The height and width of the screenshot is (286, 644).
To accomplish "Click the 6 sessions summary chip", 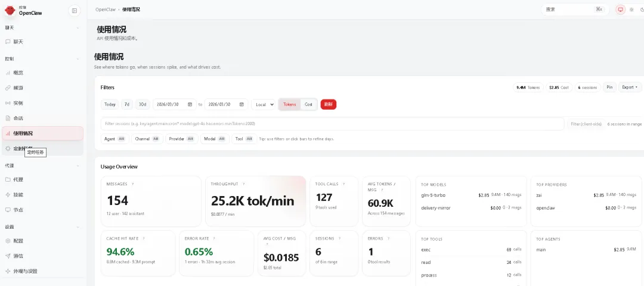I will click(587, 88).
